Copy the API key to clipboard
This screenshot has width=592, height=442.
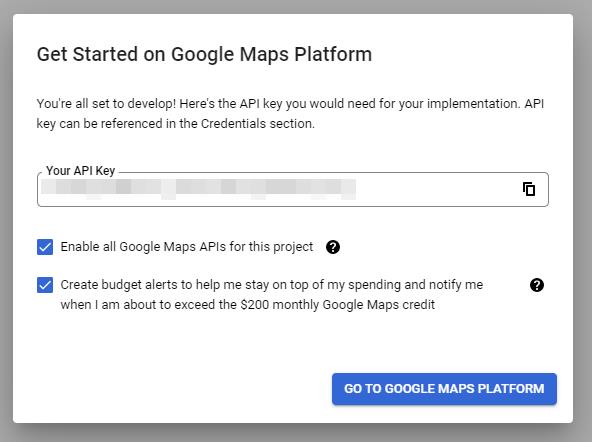coord(529,189)
